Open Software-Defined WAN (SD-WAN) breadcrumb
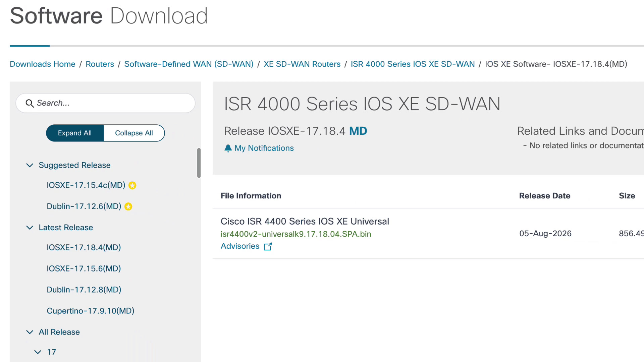Image resolution: width=644 pixels, height=362 pixels. coord(189,64)
